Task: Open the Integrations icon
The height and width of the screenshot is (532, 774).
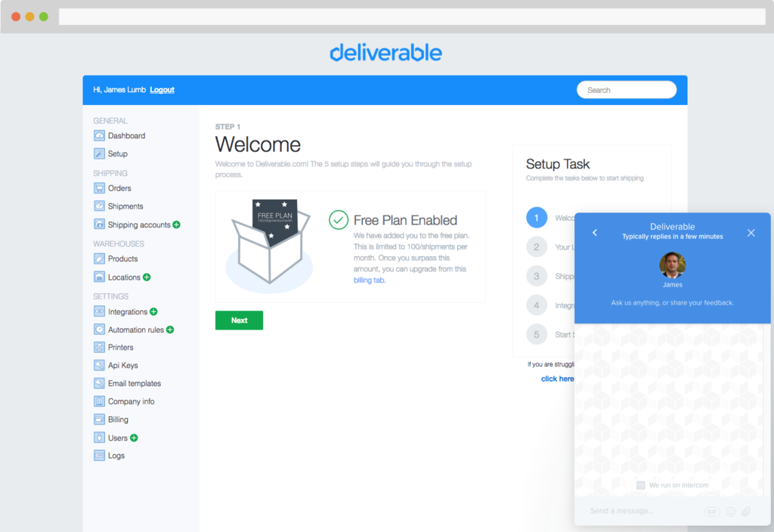Action: coord(99,311)
